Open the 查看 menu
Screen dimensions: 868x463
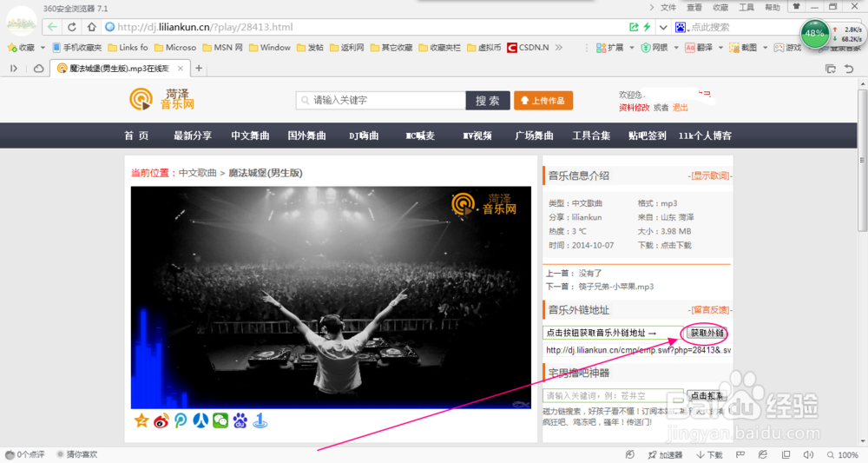694,7
